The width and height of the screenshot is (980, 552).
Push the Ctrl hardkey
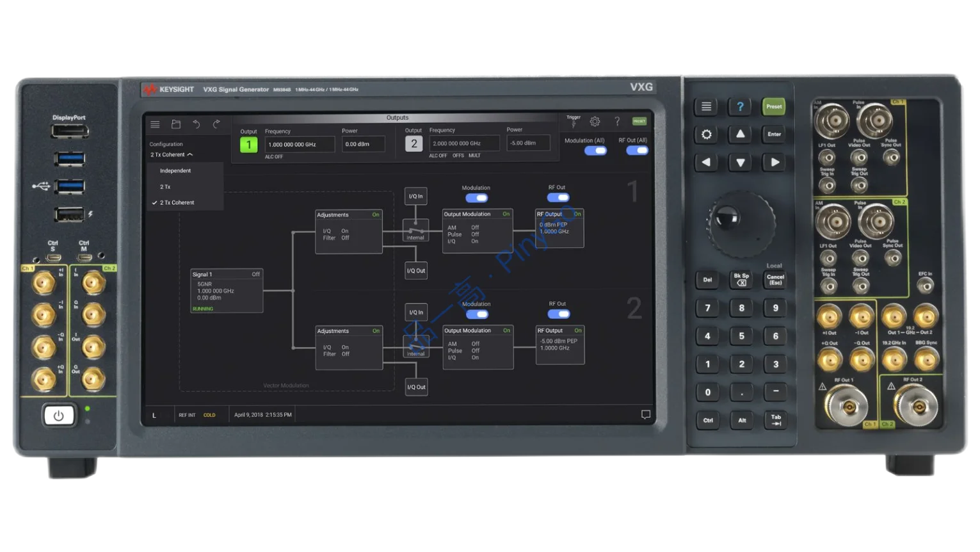pyautogui.click(x=707, y=420)
